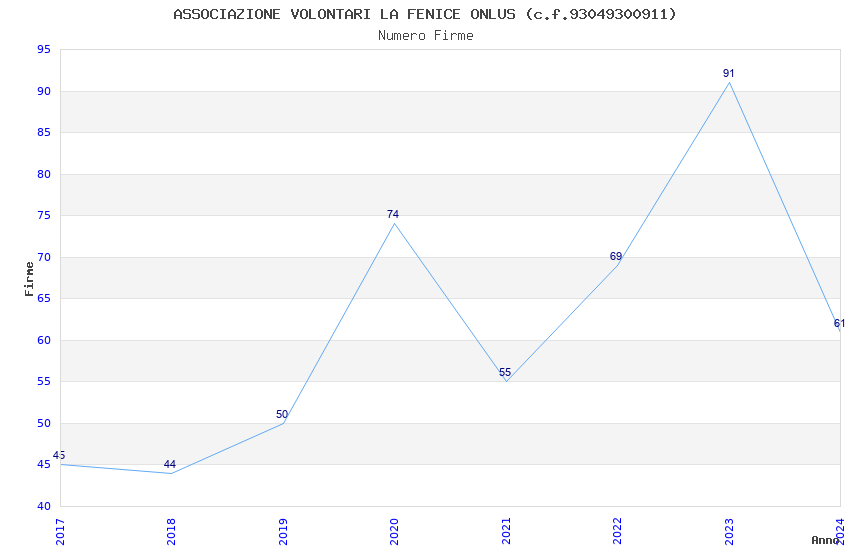This screenshot has height=550, width=850.
Task: Click the subtitle Numero Firme
Action: [426, 36]
